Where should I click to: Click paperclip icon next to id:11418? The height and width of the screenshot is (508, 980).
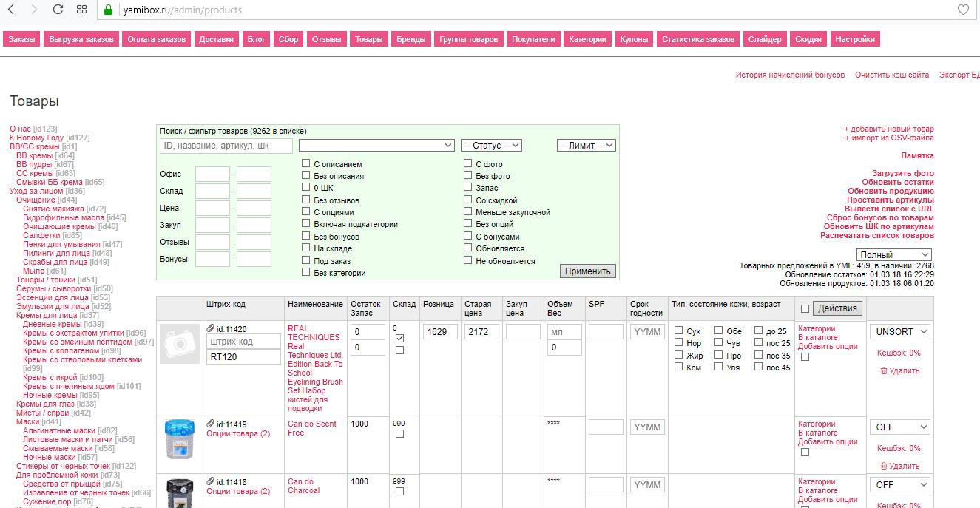(x=210, y=481)
